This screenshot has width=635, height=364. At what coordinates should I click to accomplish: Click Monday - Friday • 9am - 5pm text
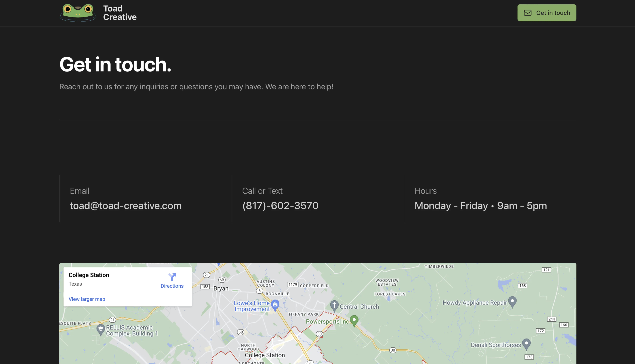(x=480, y=205)
